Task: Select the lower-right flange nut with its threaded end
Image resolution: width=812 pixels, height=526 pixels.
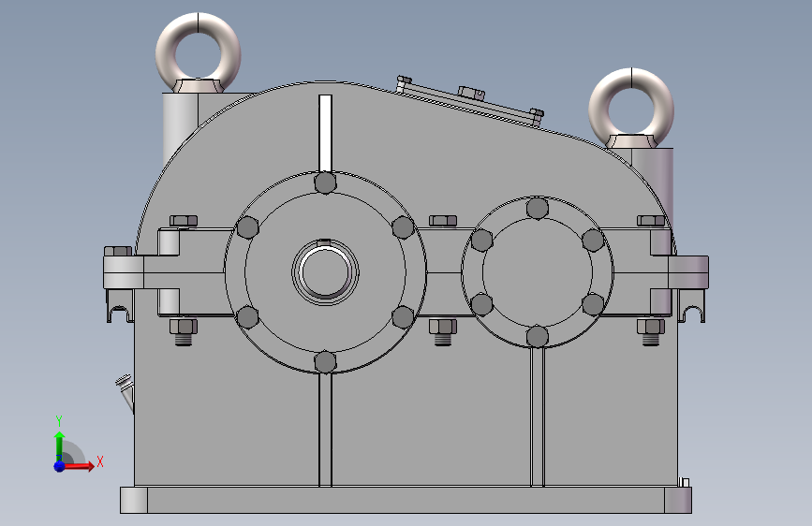Action: point(651,332)
